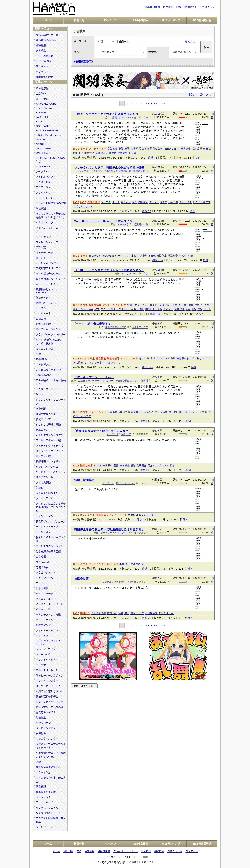Open R18捜索掲示板 in the top navigation bar
Image resolution: width=250 pixels, height=868 pixels.
tap(202, 20)
